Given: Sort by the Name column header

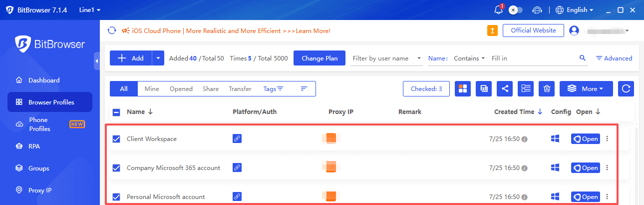Looking at the screenshot, I should pyautogui.click(x=140, y=112).
